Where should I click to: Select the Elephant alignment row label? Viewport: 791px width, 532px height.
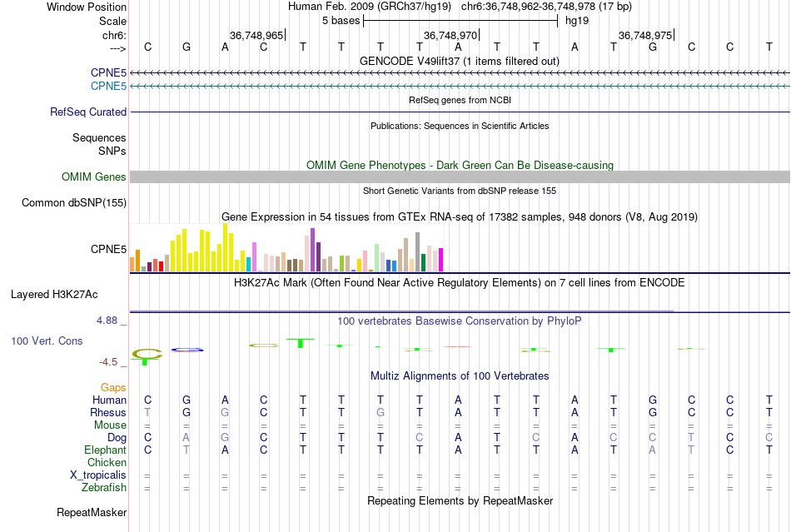(106, 450)
